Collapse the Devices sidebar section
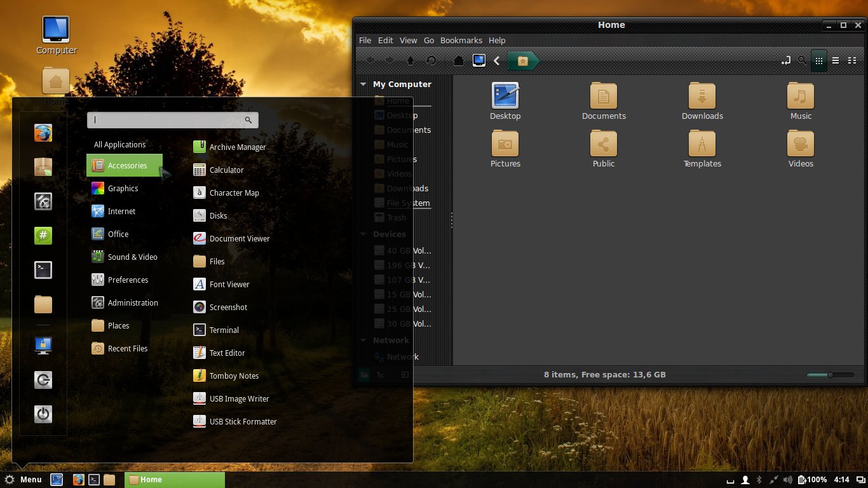This screenshot has width=868, height=488. 363,234
